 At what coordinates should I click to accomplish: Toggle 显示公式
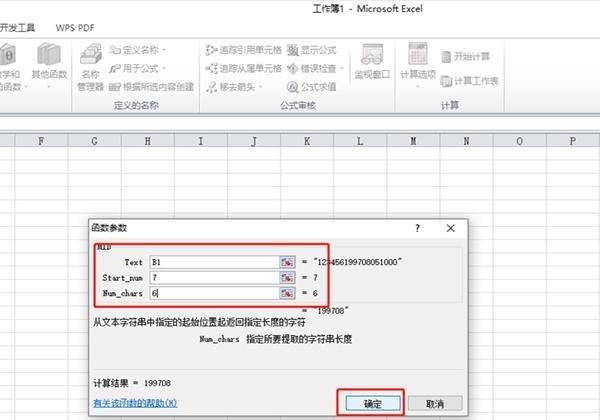pos(311,50)
